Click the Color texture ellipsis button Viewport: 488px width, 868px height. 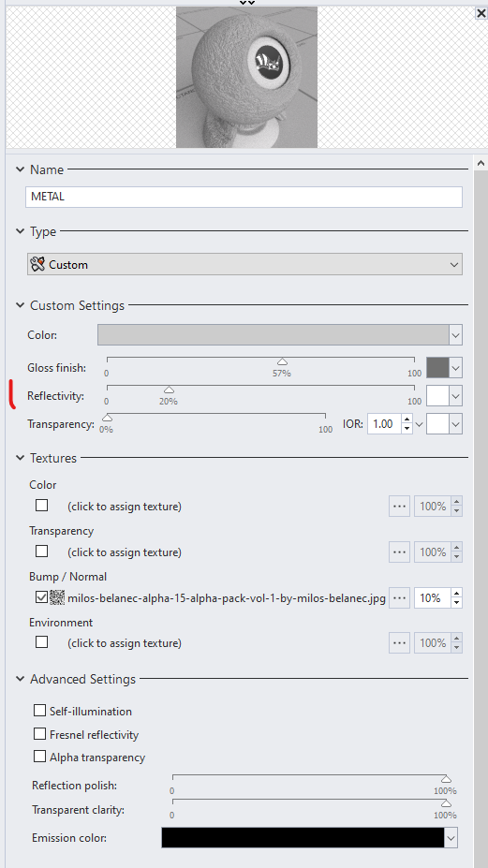click(x=399, y=506)
